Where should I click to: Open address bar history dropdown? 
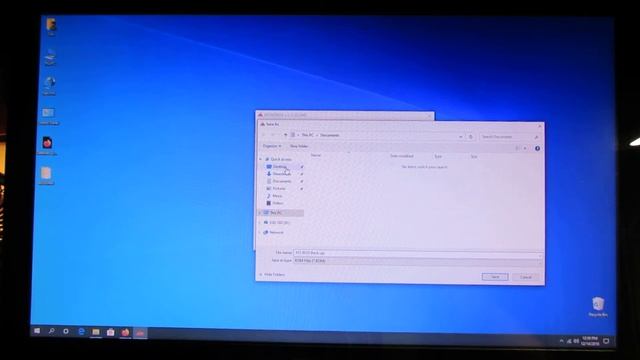tap(461, 137)
